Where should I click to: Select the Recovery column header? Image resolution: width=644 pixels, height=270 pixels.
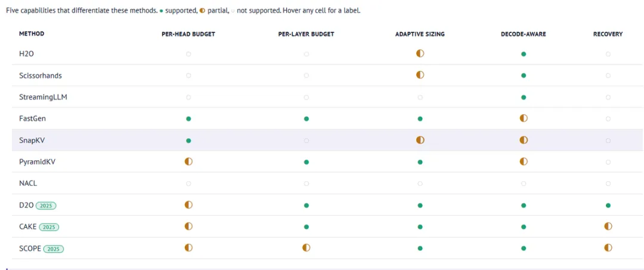608,34
